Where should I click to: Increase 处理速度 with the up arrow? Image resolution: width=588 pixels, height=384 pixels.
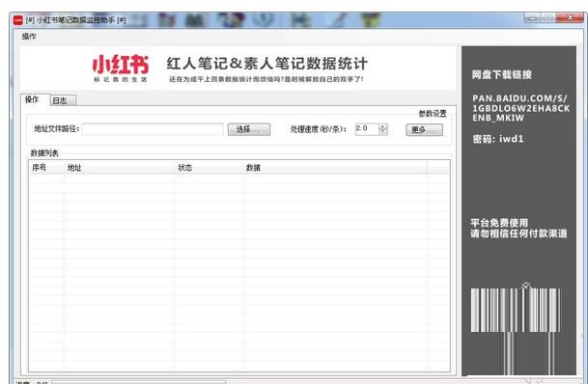[383, 126]
